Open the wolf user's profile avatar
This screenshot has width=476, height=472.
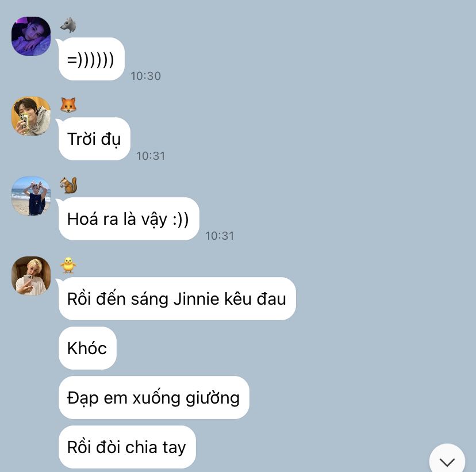(31, 36)
